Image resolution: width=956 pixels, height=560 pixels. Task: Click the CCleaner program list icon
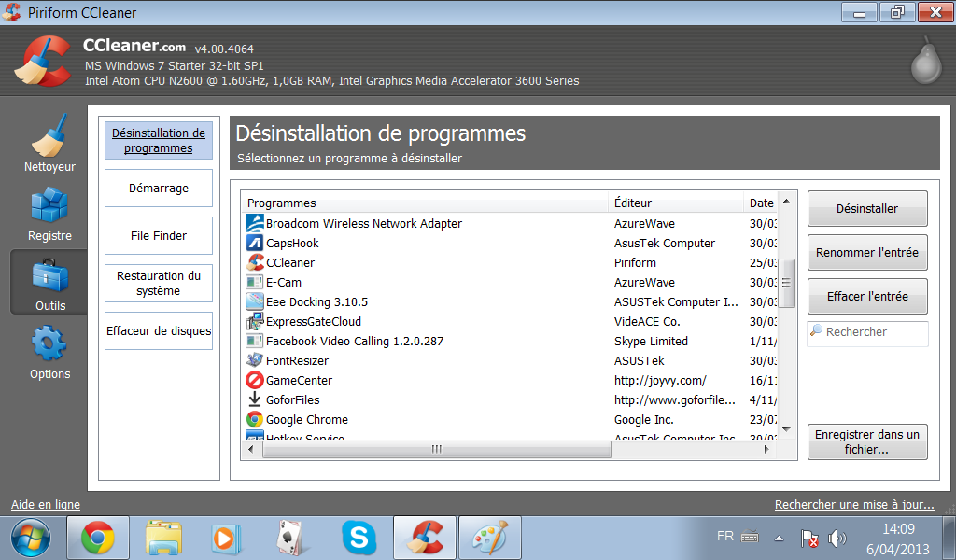point(254,262)
